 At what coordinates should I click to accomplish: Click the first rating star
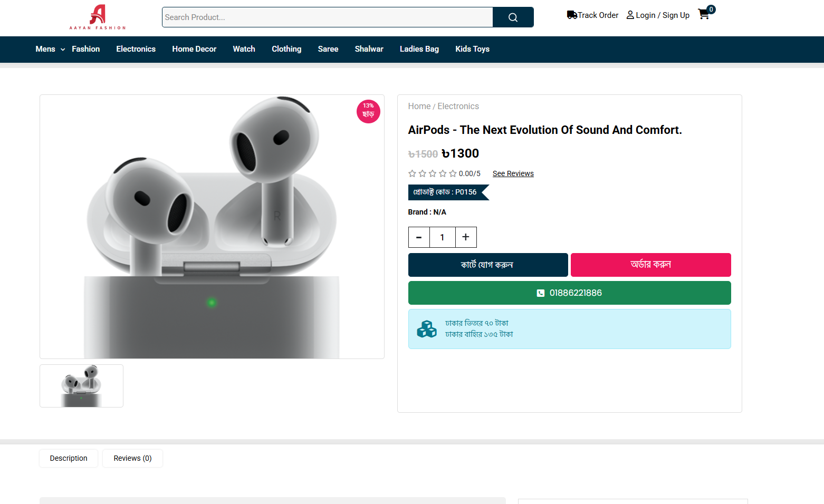(412, 173)
